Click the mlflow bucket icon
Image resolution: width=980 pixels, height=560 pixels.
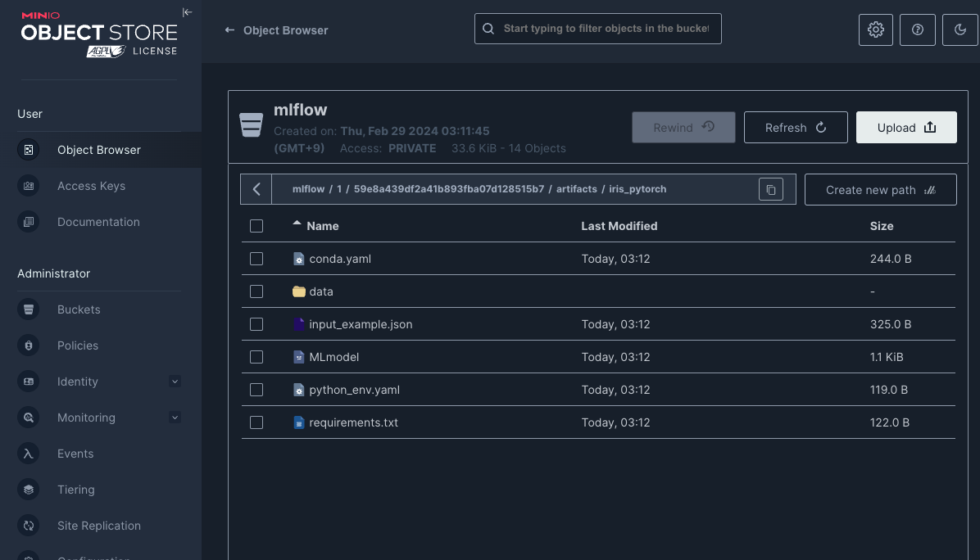coord(252,125)
